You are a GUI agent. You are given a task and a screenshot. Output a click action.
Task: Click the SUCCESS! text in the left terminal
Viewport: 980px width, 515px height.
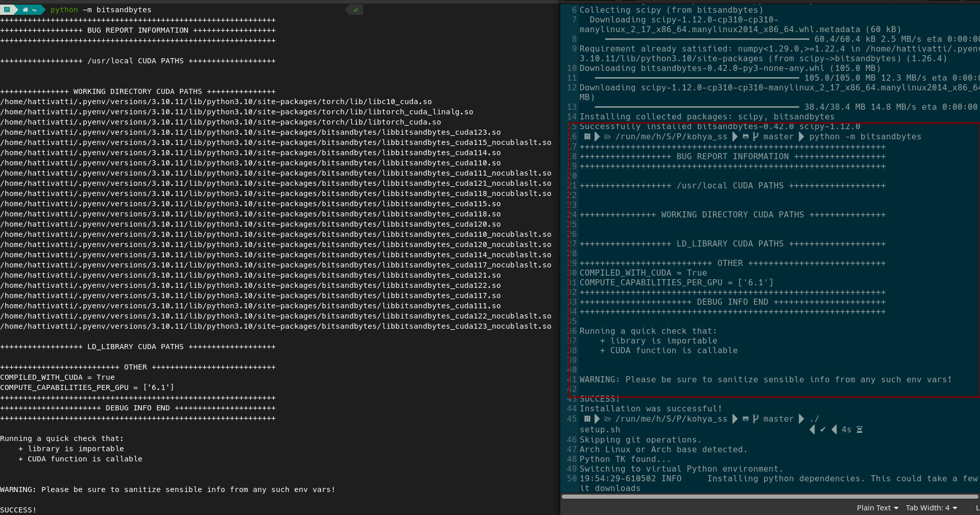point(18,510)
